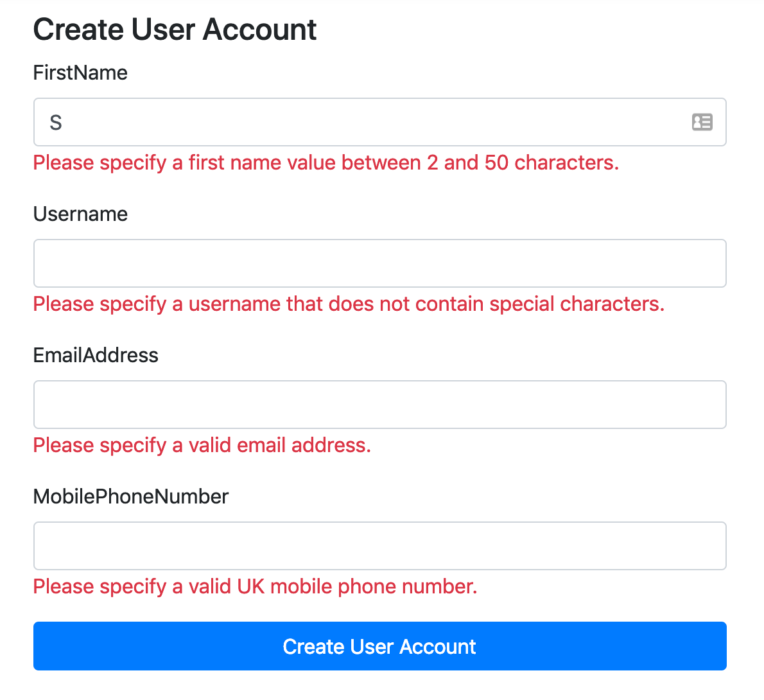Click into the empty Username field
The width and height of the screenshot is (764, 700).
[379, 263]
